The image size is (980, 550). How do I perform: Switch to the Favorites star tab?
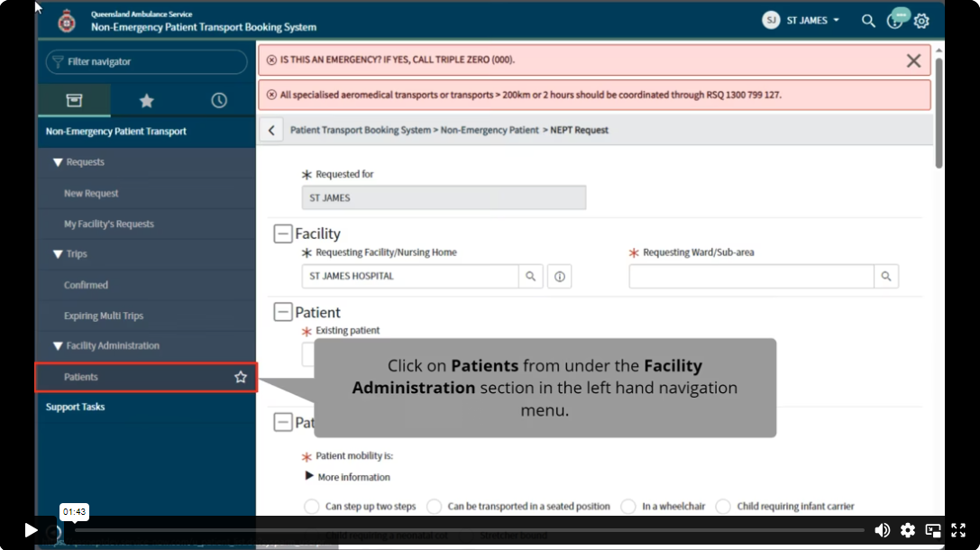point(146,101)
